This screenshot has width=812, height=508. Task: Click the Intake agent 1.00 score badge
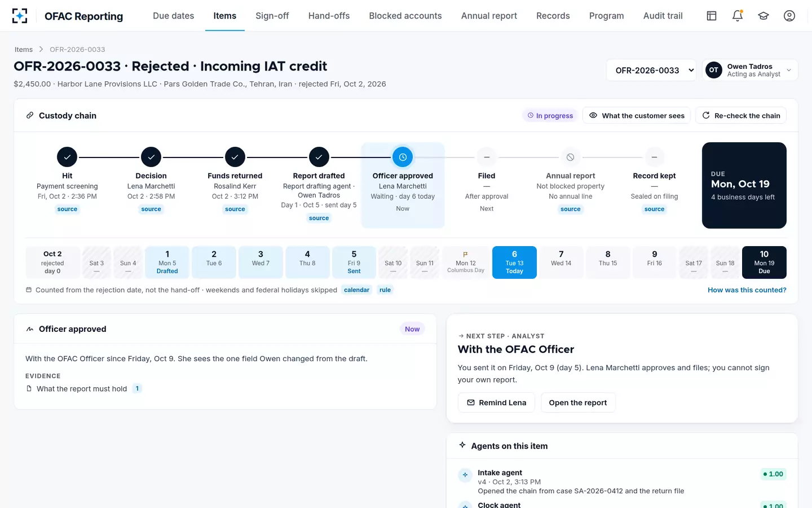pyautogui.click(x=773, y=474)
